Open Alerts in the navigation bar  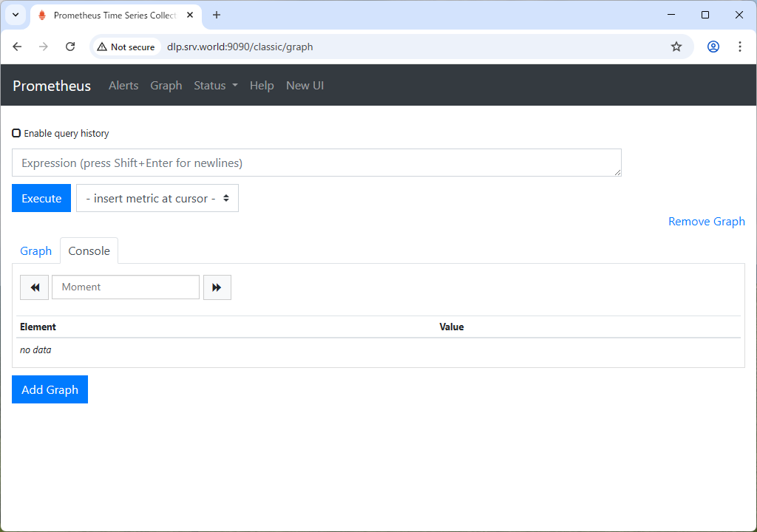[123, 86]
